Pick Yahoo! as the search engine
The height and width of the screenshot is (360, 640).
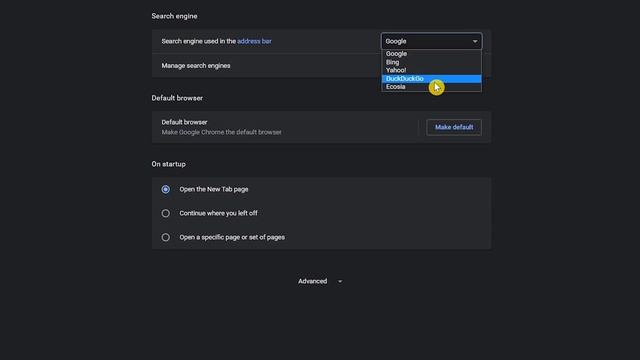point(431,70)
